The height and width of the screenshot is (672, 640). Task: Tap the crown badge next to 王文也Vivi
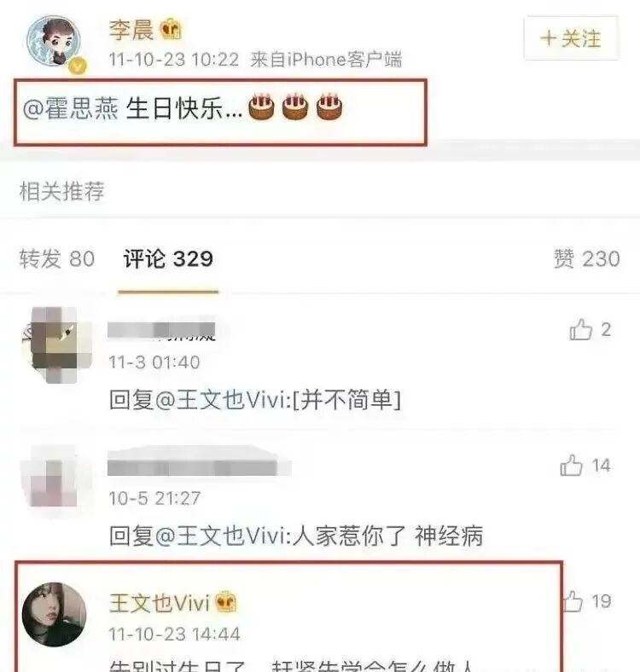tap(225, 601)
